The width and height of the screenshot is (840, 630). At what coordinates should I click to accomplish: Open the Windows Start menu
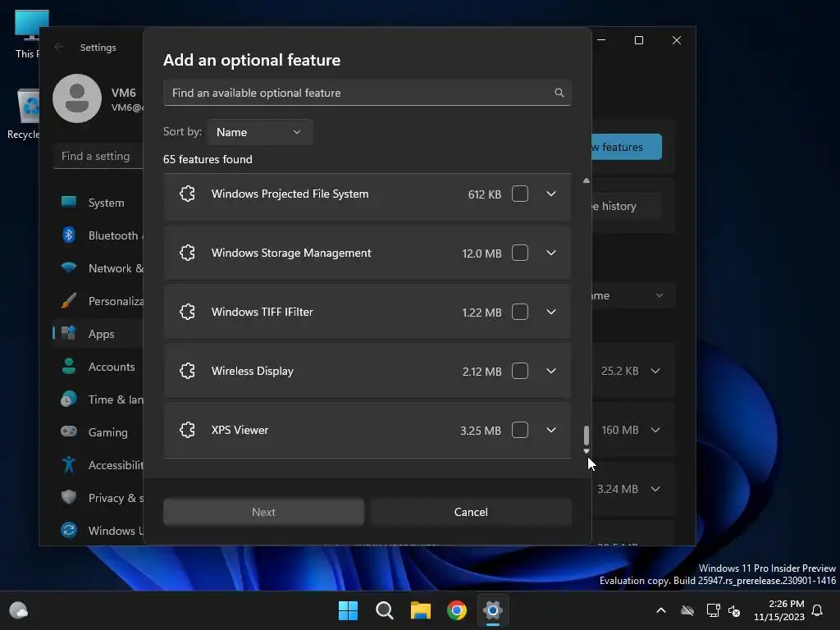[348, 610]
